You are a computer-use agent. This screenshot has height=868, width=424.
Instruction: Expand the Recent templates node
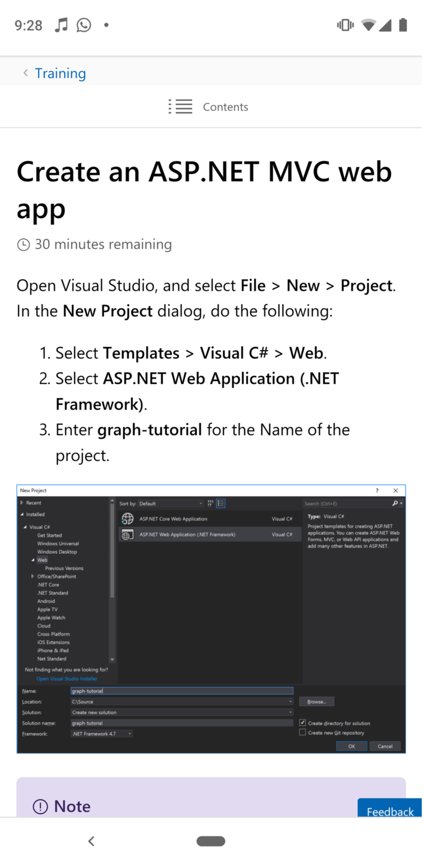coord(22,503)
